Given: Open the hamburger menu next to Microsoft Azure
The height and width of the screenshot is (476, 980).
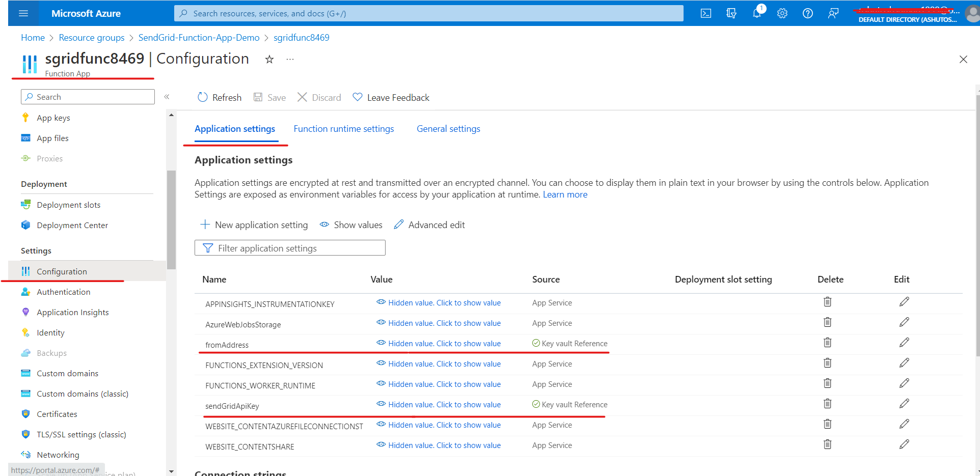Looking at the screenshot, I should (23, 13).
